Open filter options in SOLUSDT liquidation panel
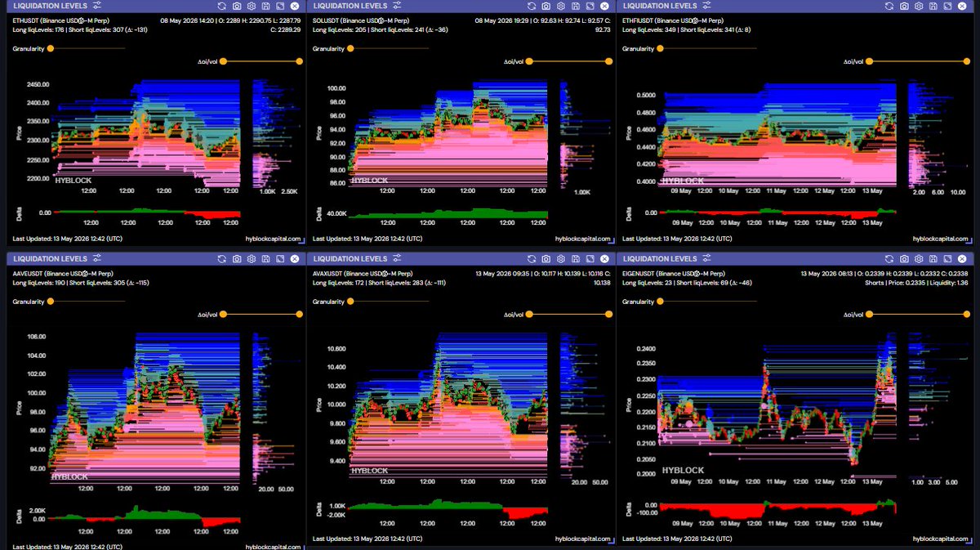The width and height of the screenshot is (980, 550). point(396,6)
